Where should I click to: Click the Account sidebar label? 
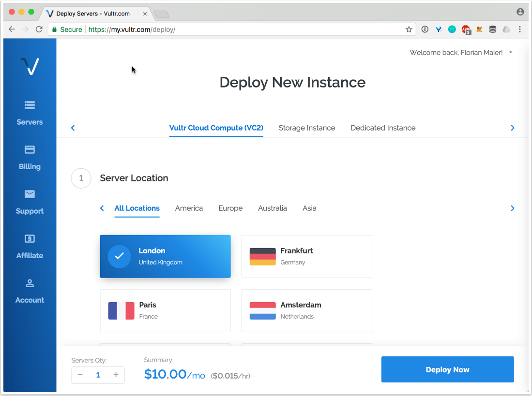(x=30, y=300)
